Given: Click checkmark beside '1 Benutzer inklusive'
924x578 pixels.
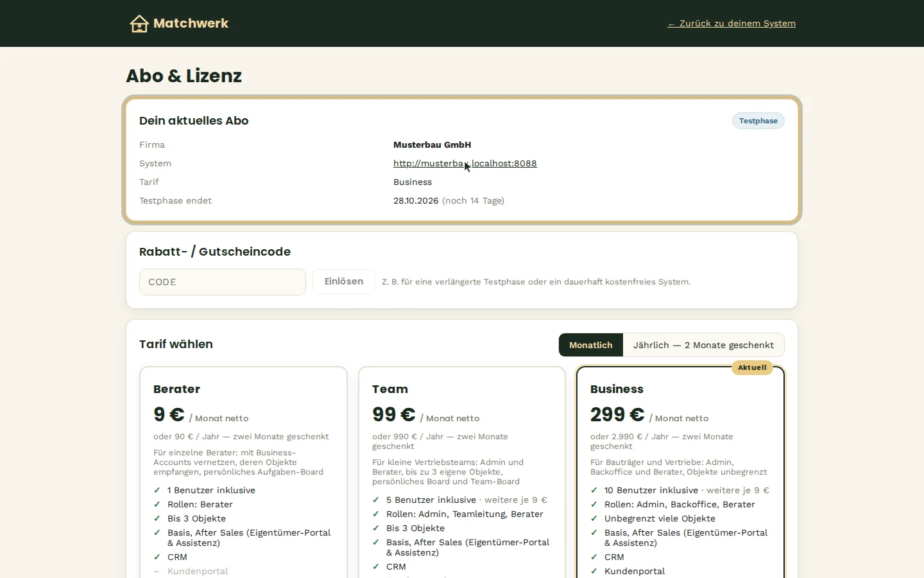Looking at the screenshot, I should pos(157,490).
